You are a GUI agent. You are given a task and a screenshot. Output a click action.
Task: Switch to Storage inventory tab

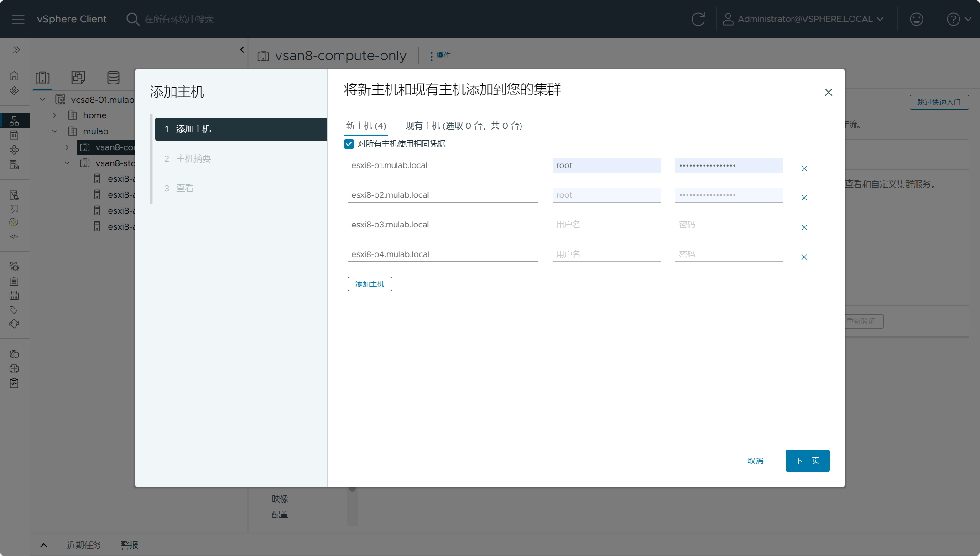113,77
